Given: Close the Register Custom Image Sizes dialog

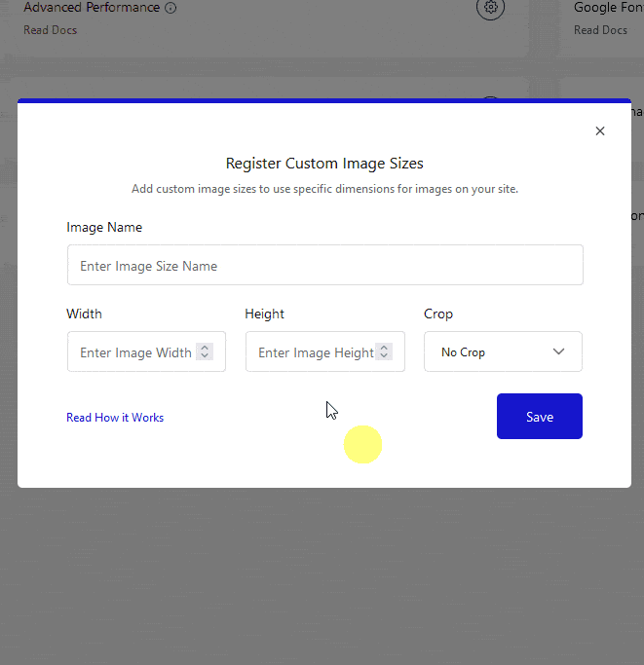Looking at the screenshot, I should point(600,131).
